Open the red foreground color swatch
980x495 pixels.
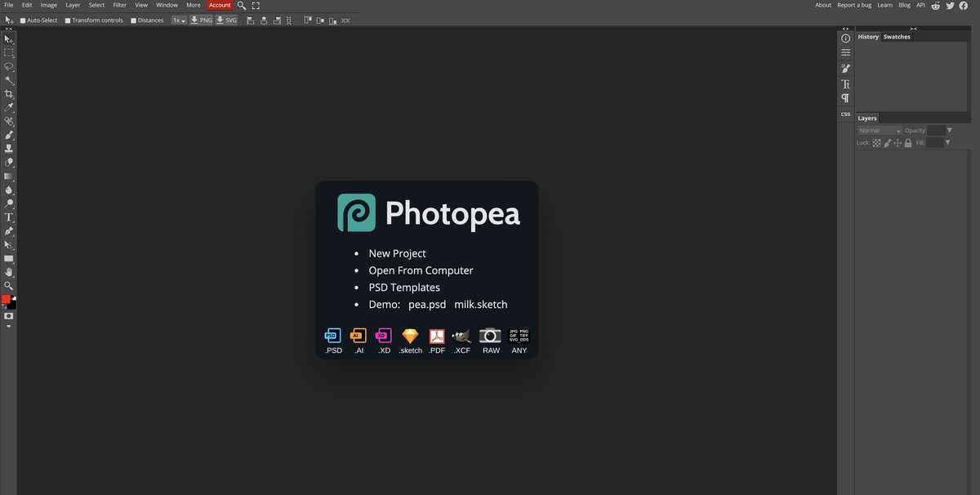(x=6, y=300)
